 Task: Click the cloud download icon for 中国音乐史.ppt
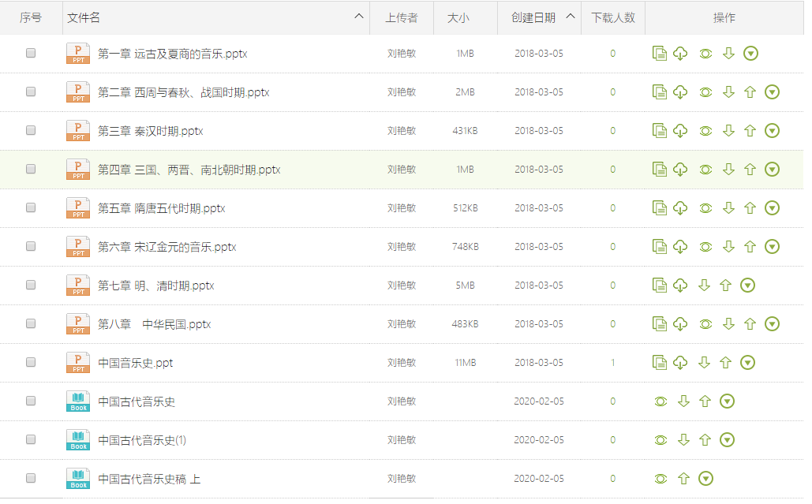pyautogui.click(x=680, y=363)
